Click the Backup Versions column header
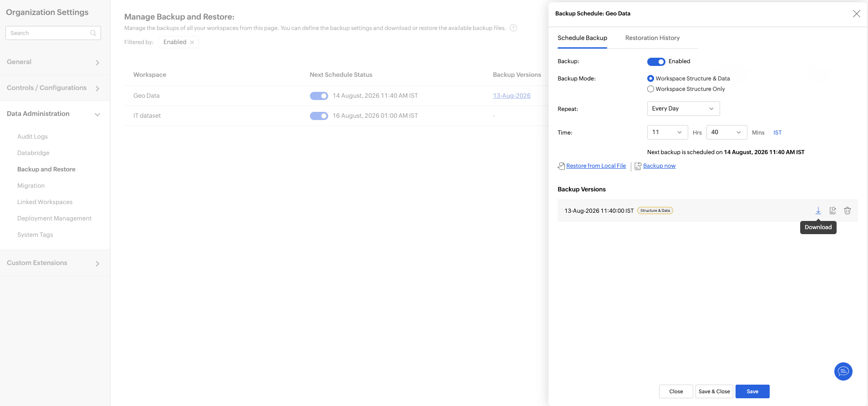This screenshot has height=406, width=868. pyautogui.click(x=517, y=75)
